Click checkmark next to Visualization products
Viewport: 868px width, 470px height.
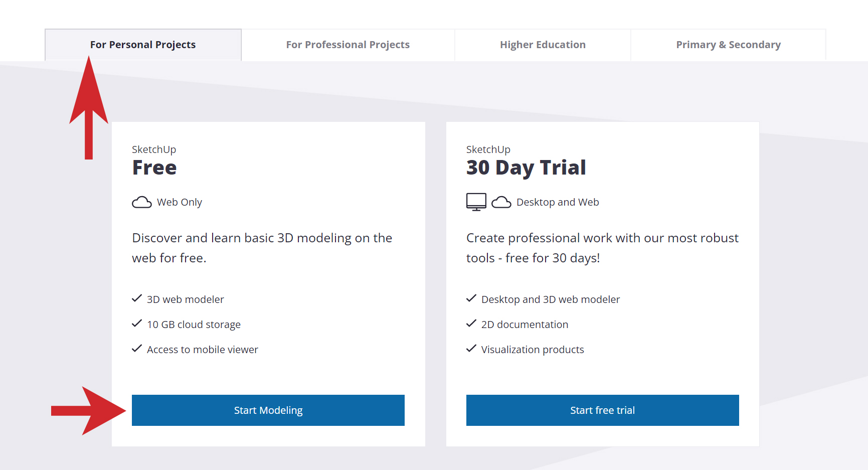tap(471, 349)
